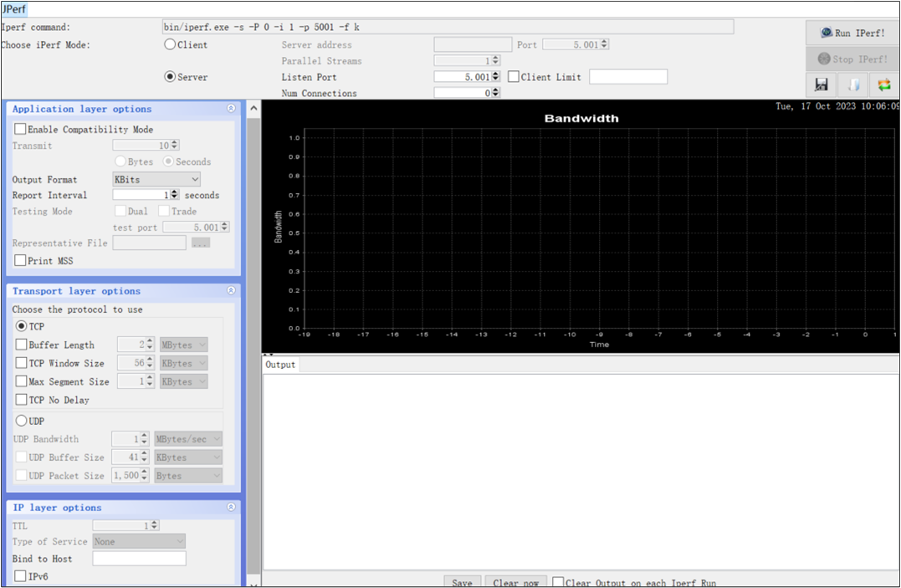Screen dimensions: 901x588
Task: Open the UDP Bandwidth units dropdown
Action: [x=187, y=438]
